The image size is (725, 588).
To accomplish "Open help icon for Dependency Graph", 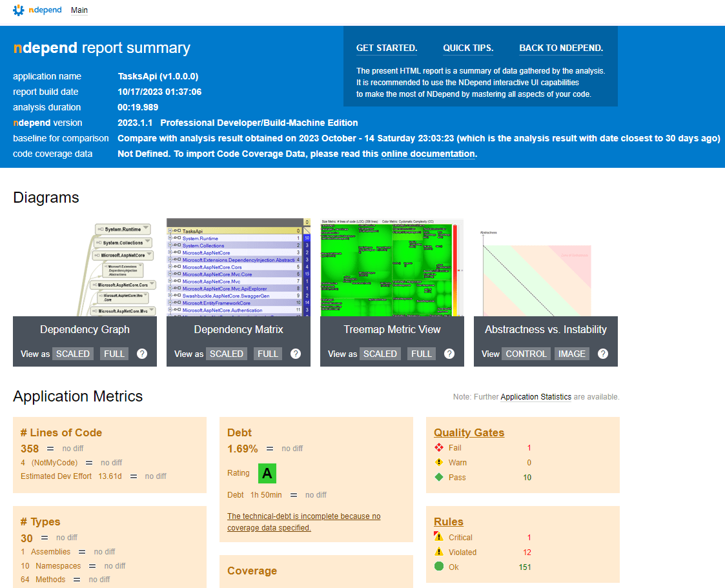I will [142, 354].
